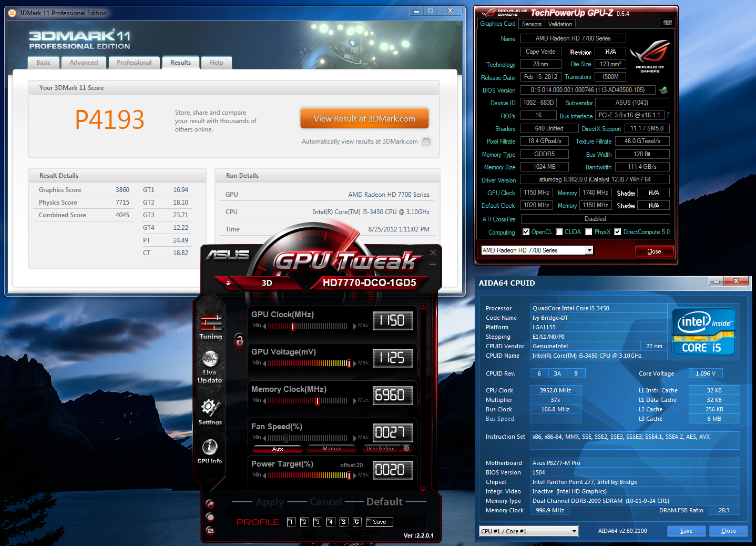Switch to the Basic tab in 3DMark
The width and height of the screenshot is (756, 546).
[44, 63]
